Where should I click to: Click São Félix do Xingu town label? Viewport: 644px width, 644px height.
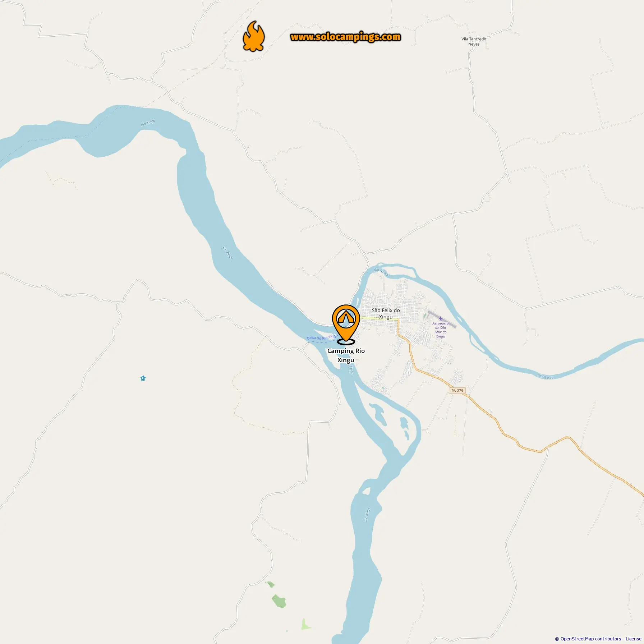tap(386, 313)
